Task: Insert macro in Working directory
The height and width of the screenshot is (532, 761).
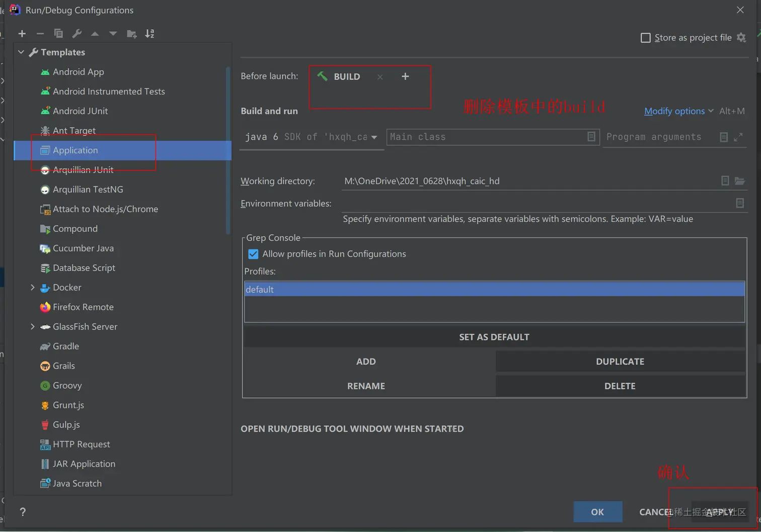Action: [x=725, y=181]
